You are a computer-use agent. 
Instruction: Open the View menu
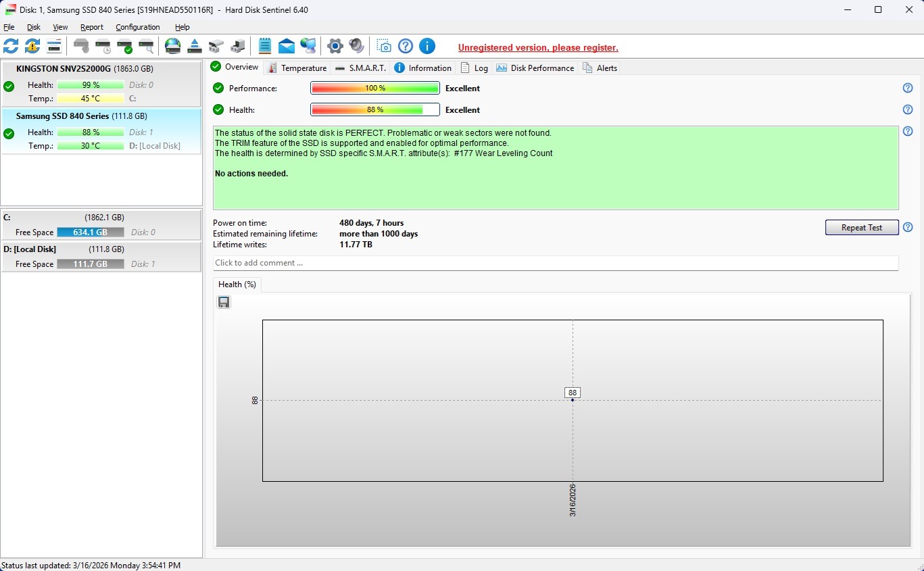click(x=60, y=27)
